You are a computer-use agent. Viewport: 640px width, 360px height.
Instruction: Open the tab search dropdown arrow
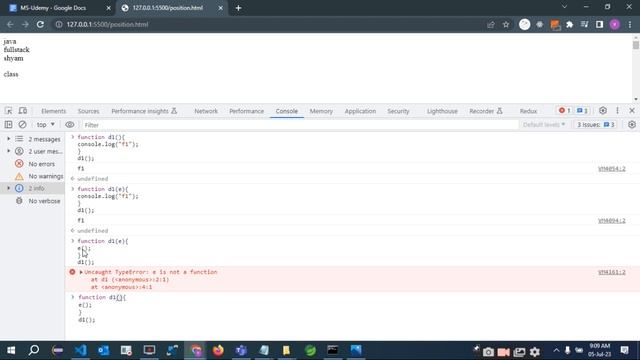point(564,7)
